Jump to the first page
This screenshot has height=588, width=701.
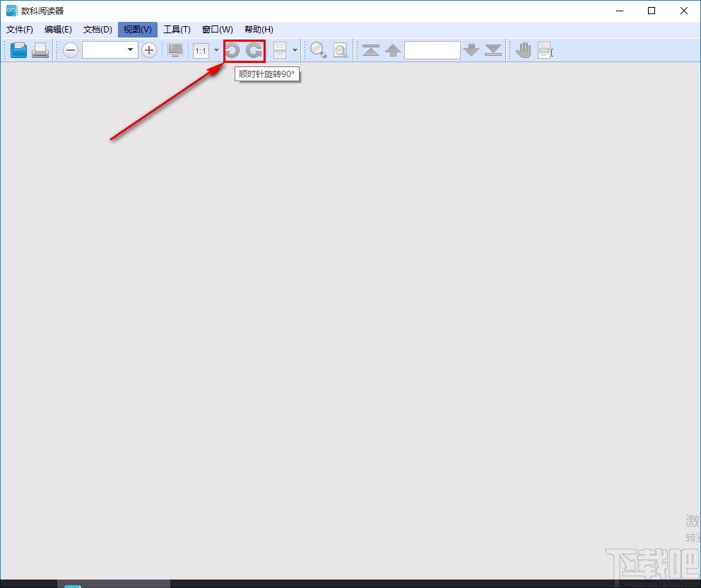click(x=371, y=50)
